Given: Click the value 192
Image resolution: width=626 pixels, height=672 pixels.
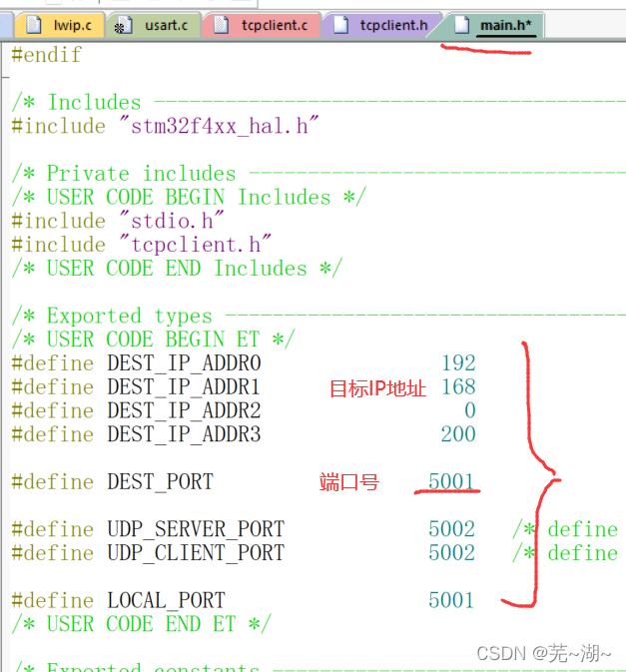Looking at the screenshot, I should tap(458, 363).
